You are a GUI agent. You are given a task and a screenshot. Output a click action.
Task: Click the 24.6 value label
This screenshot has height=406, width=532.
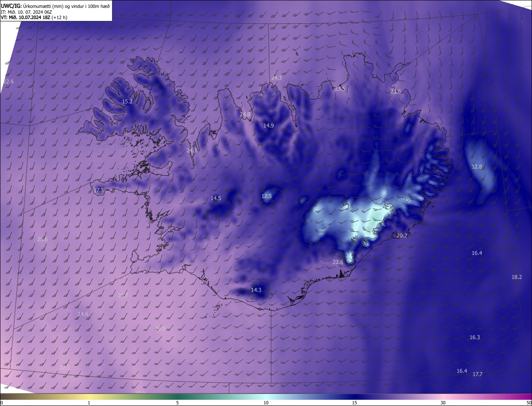coord(83,314)
